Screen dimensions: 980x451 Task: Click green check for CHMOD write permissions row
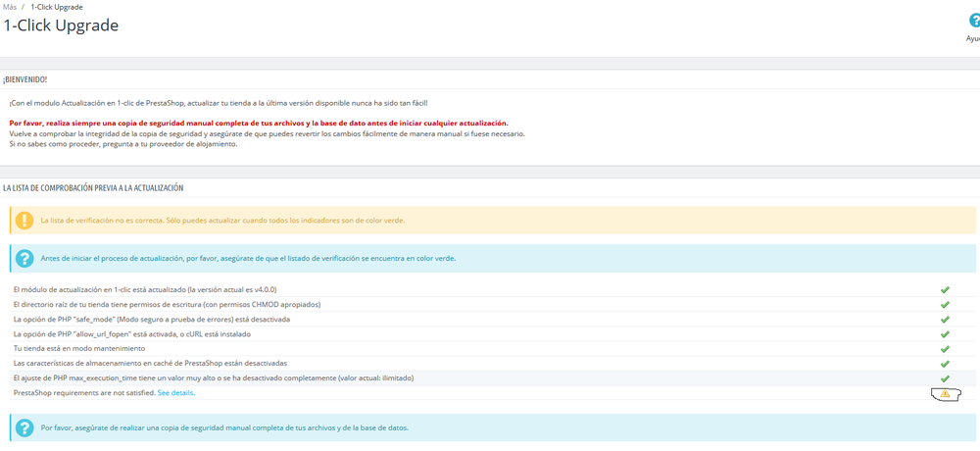coord(945,305)
